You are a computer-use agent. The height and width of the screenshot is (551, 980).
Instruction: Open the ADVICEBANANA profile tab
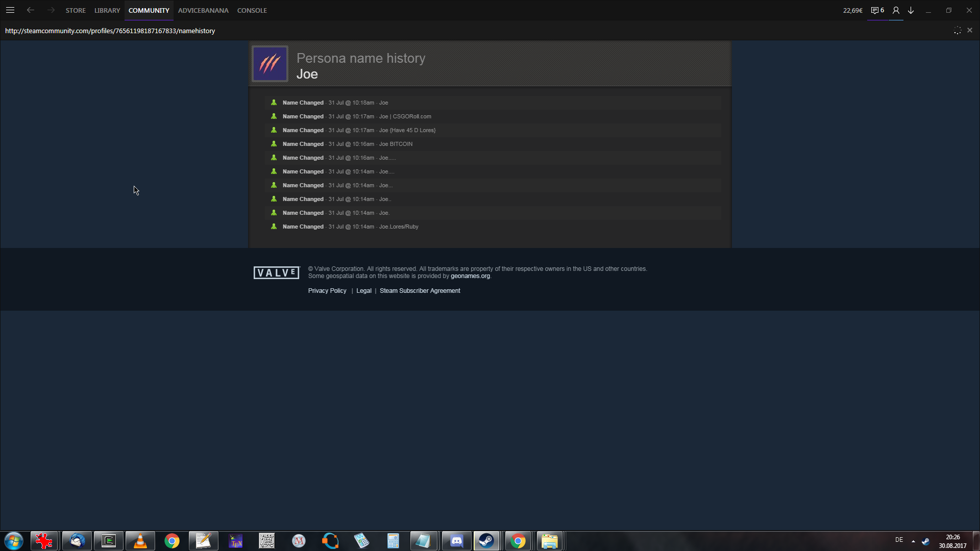pos(203,10)
